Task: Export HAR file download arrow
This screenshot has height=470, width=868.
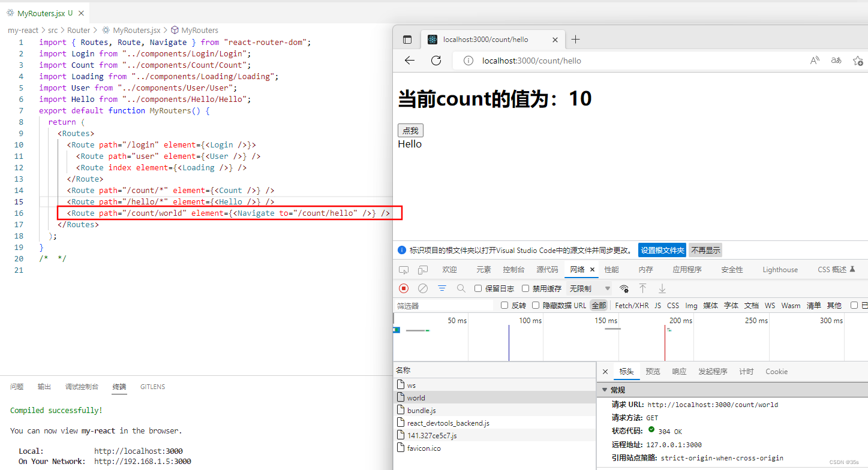Action: 662,288
